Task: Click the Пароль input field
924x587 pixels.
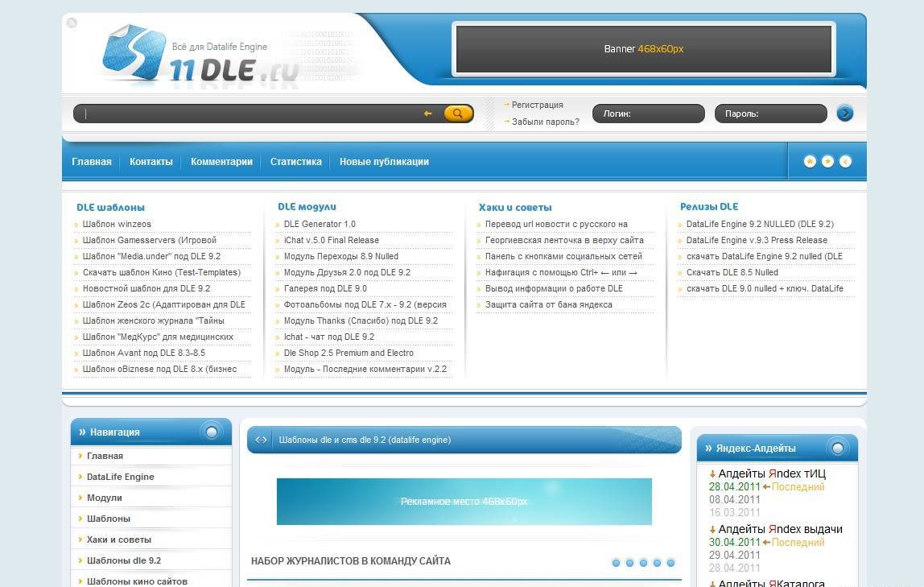Action: point(771,114)
